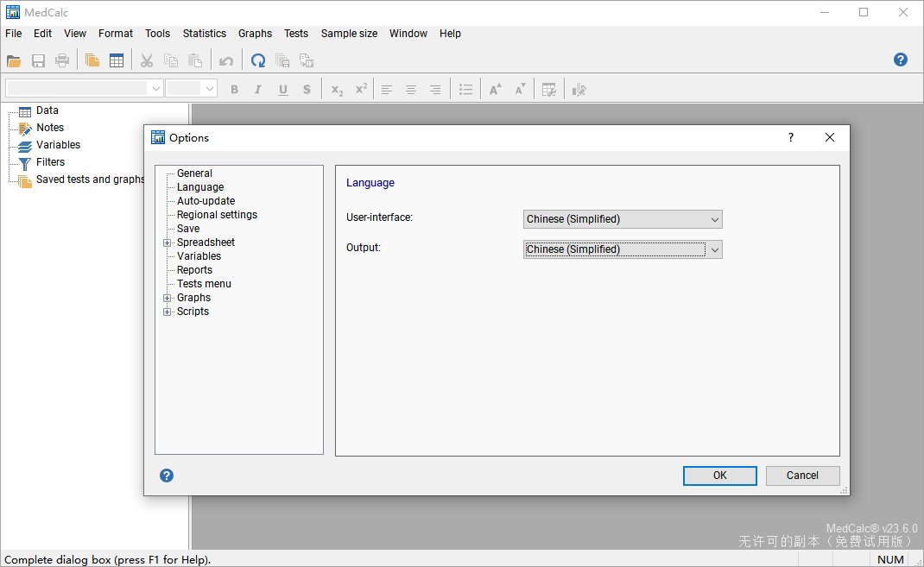Open the spreadsheet grid icon in toolbar

pos(117,60)
